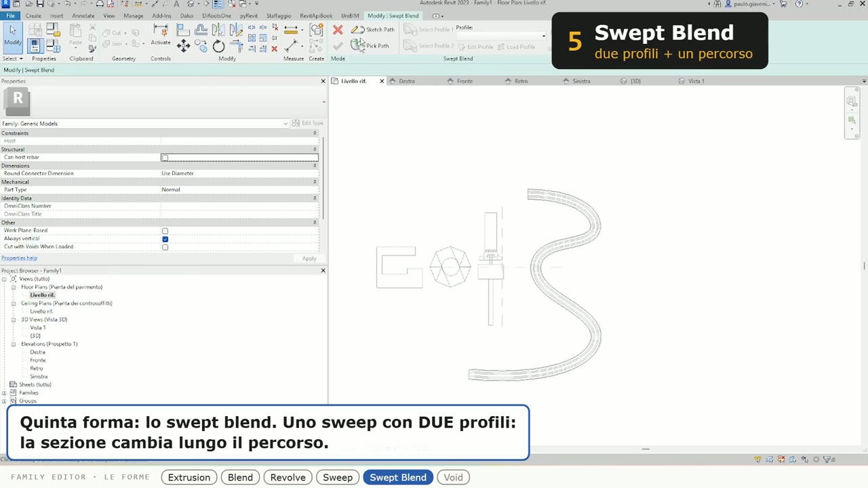Click Mirror Draw Axis icon
868x488 pixels.
pyautogui.click(x=236, y=29)
